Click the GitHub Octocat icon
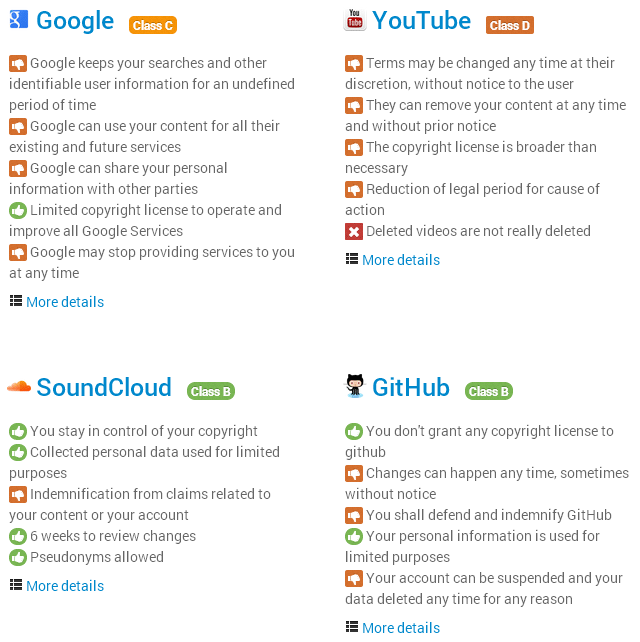Screen dimensions: 640x642 (x=354, y=387)
